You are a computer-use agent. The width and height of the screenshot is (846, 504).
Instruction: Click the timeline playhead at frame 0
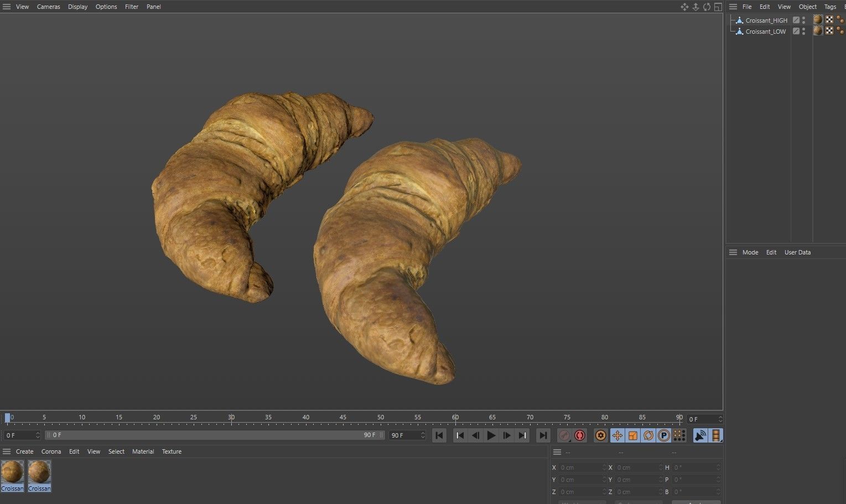pos(7,418)
